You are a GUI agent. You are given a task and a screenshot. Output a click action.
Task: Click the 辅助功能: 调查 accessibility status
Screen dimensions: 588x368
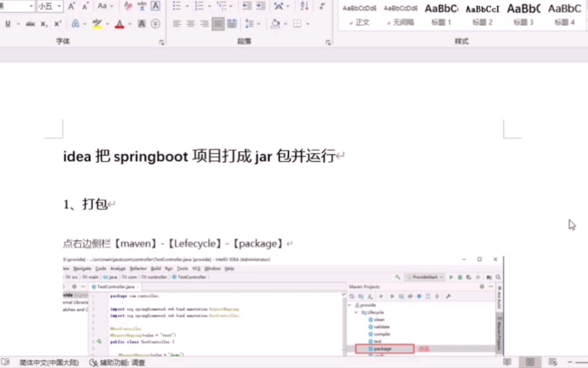(x=117, y=362)
